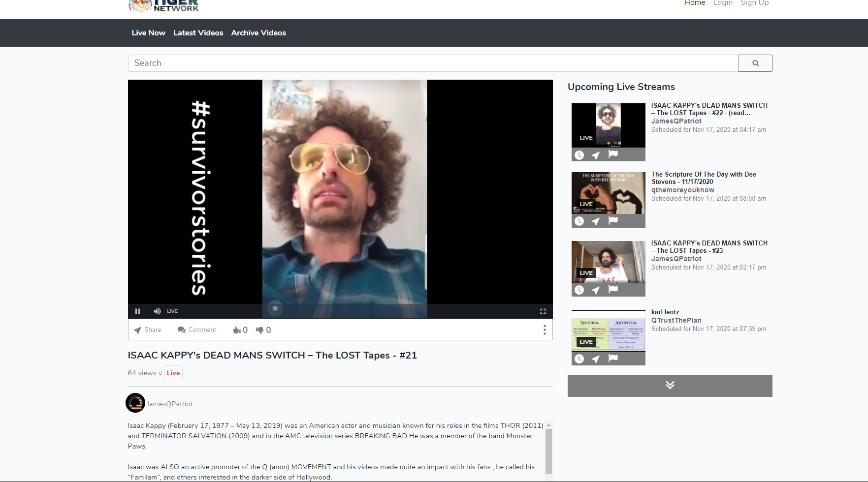Viewport: 868px width, 482px height.
Task: Enter fullscreen mode on video player
Action: (543, 311)
